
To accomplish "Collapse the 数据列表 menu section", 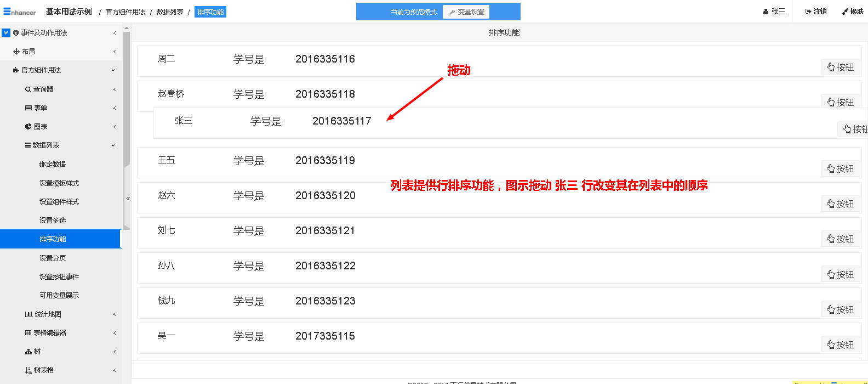I will [113, 145].
